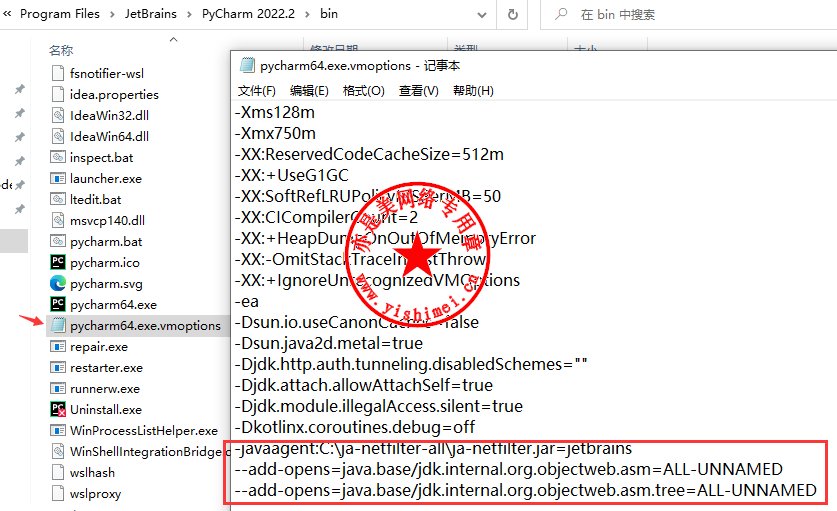Click the Uninstall.exe icon
The height and width of the screenshot is (511, 837).
click(58, 410)
